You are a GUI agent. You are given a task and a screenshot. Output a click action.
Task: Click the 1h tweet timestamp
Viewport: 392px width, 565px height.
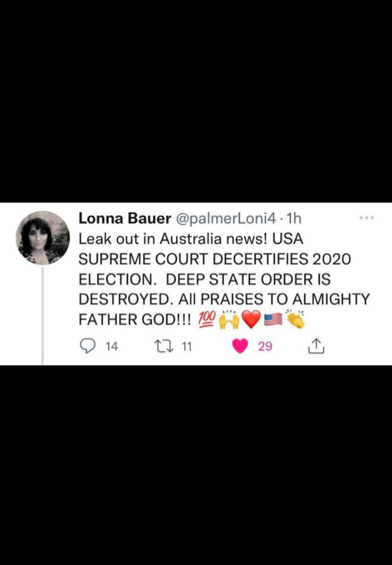(x=294, y=218)
